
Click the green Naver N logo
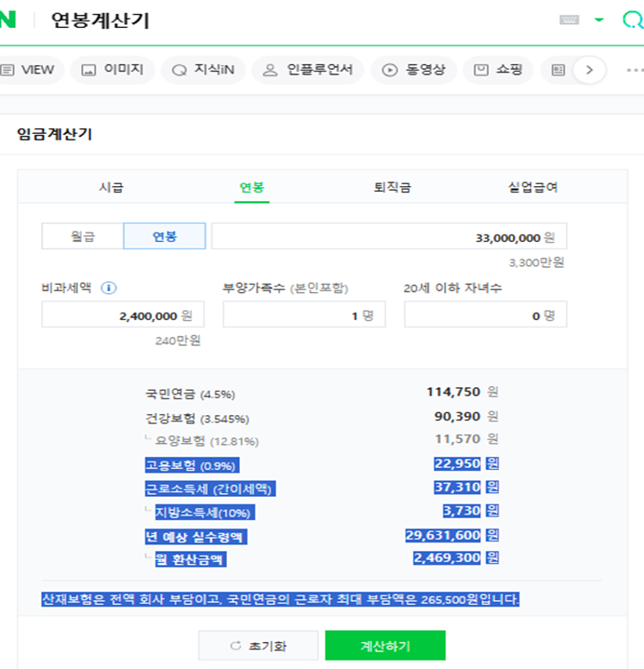tap(7, 20)
